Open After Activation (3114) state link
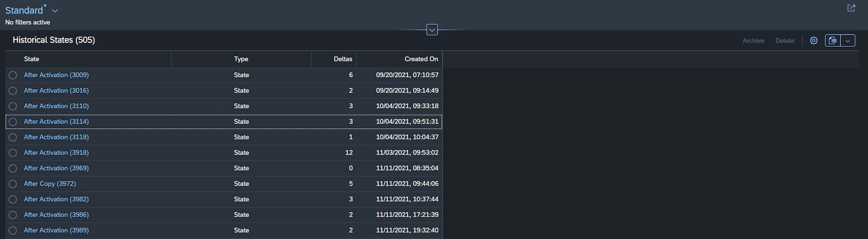 click(56, 122)
